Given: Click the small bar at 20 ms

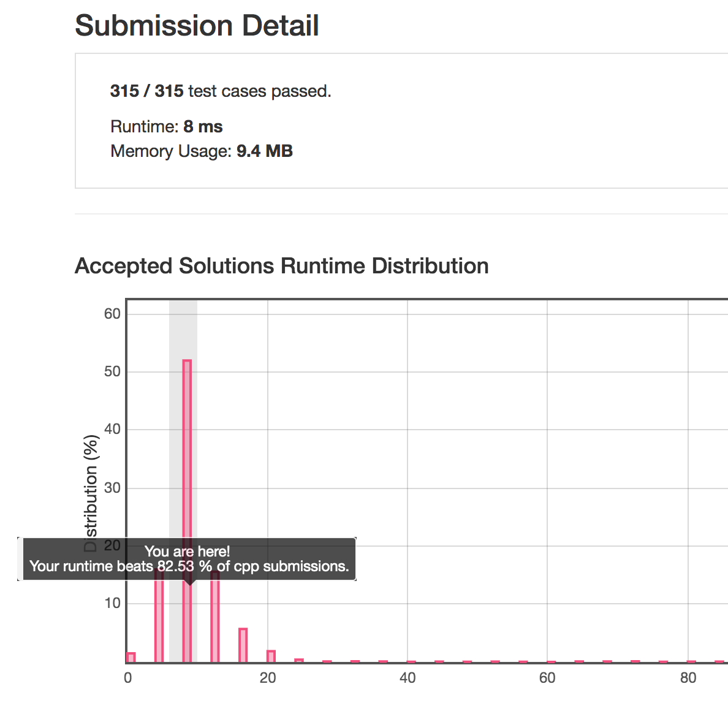Looking at the screenshot, I should pyautogui.click(x=271, y=656).
